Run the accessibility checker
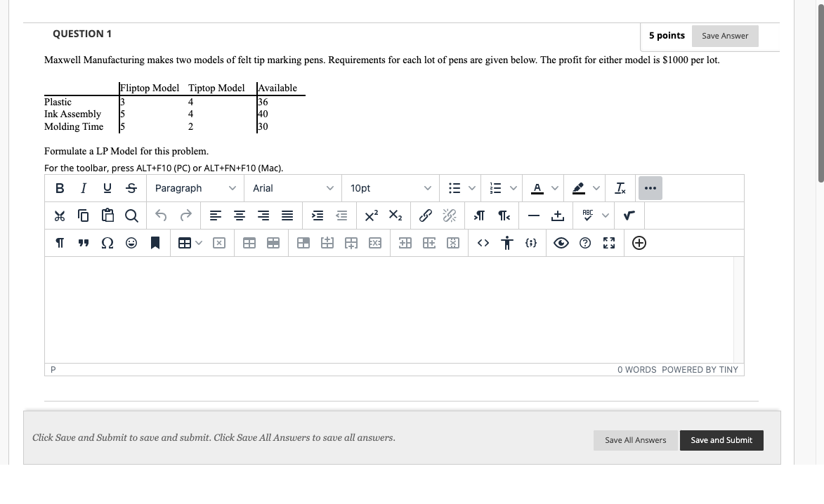 click(x=507, y=243)
